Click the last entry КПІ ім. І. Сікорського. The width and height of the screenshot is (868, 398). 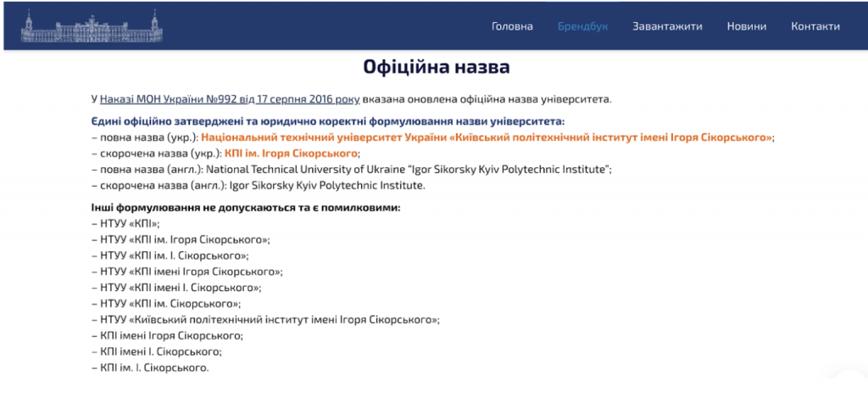tap(151, 367)
